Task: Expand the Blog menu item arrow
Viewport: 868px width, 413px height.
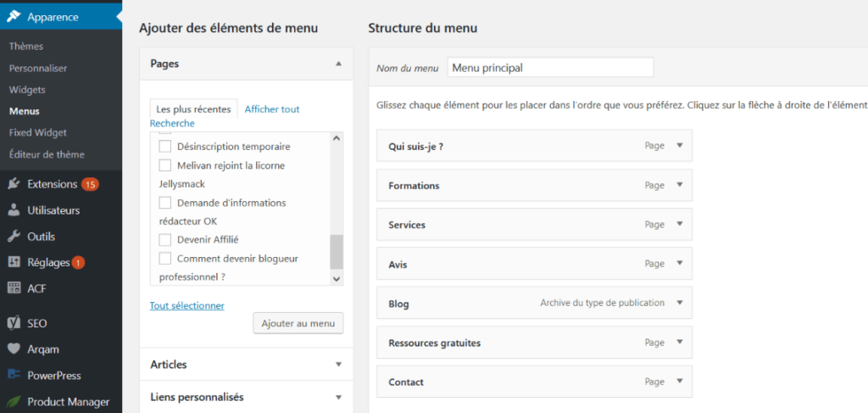Action: coord(680,302)
